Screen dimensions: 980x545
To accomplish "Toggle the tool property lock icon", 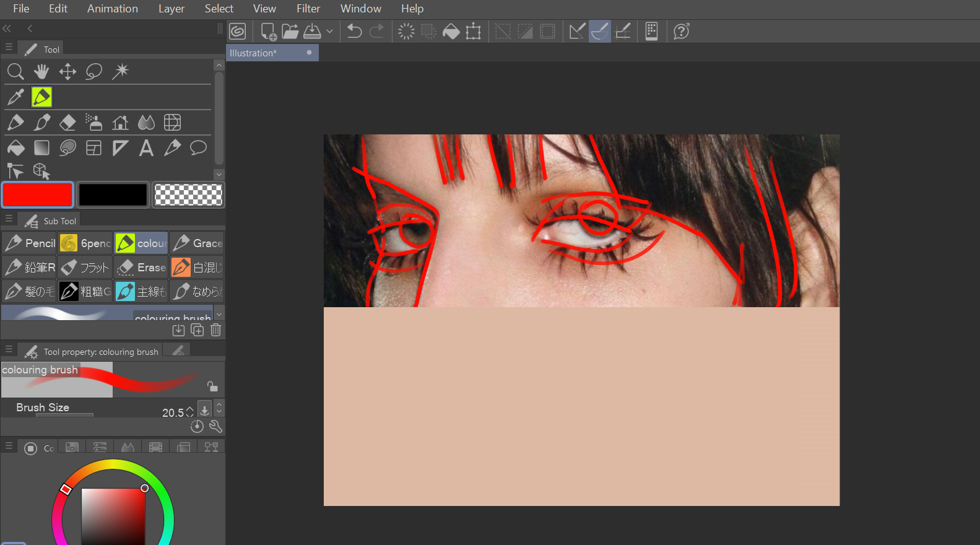I will (x=212, y=386).
